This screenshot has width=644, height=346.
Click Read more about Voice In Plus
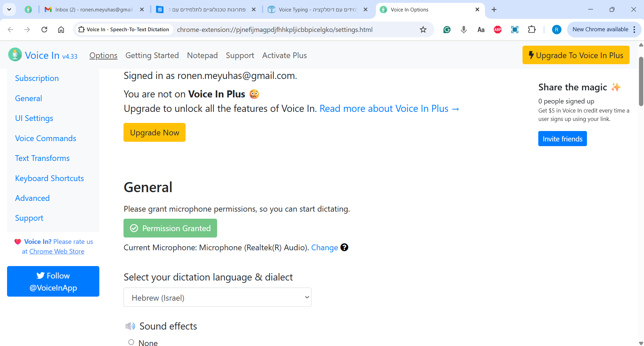coord(389,109)
